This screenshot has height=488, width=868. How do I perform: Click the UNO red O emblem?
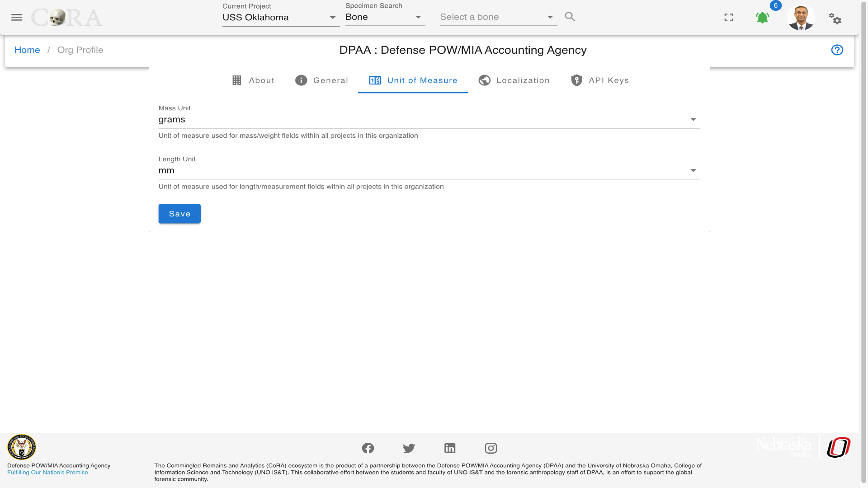click(839, 447)
